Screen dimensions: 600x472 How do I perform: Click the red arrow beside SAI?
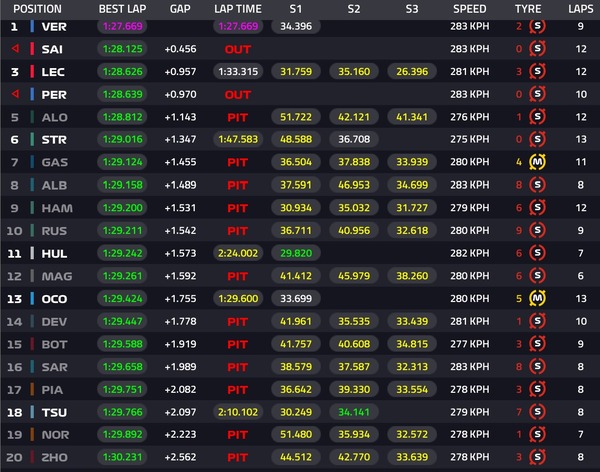pos(15,49)
